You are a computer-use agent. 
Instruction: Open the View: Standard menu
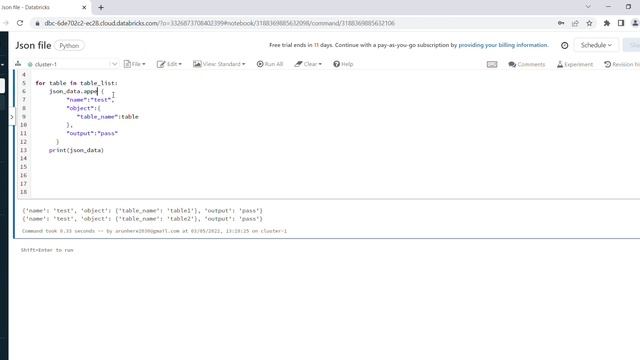coord(219,64)
